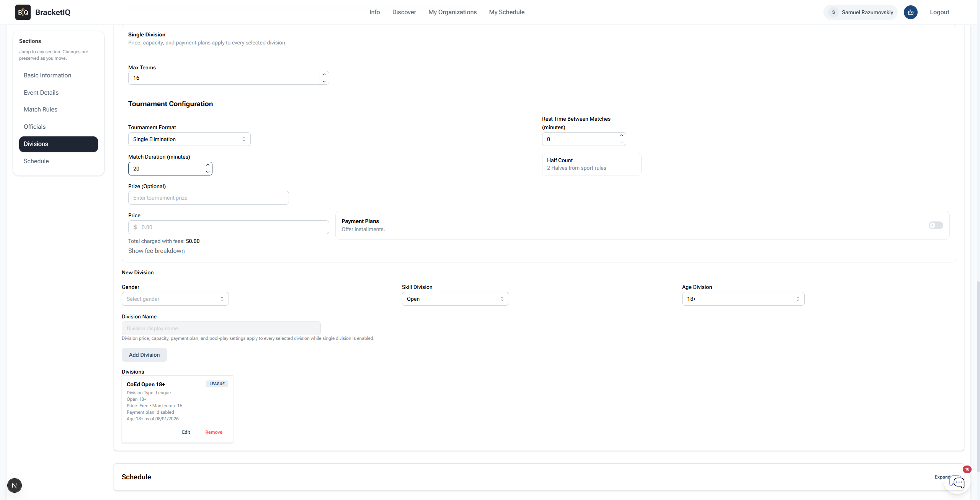This screenshot has width=980, height=500.
Task: Click the Half Count info card
Action: (x=591, y=164)
